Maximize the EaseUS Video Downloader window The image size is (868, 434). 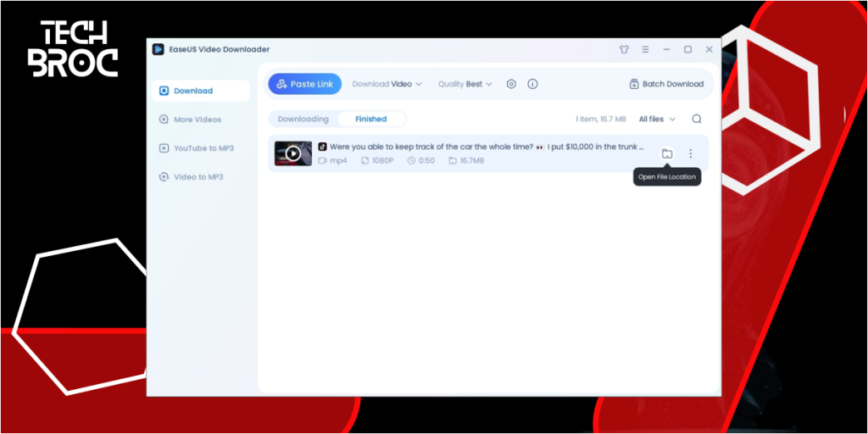(688, 49)
